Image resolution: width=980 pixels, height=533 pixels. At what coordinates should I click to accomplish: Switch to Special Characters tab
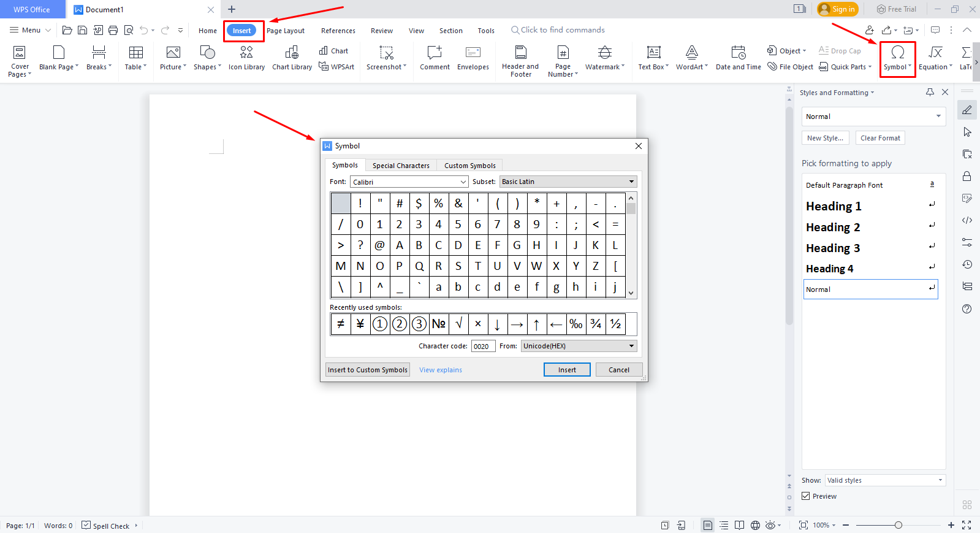(x=401, y=166)
